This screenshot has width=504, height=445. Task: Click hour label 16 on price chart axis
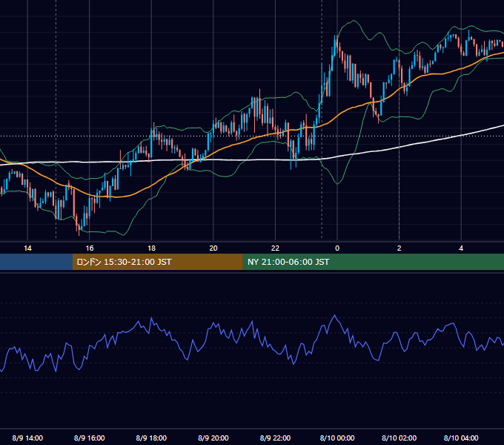[90, 248]
